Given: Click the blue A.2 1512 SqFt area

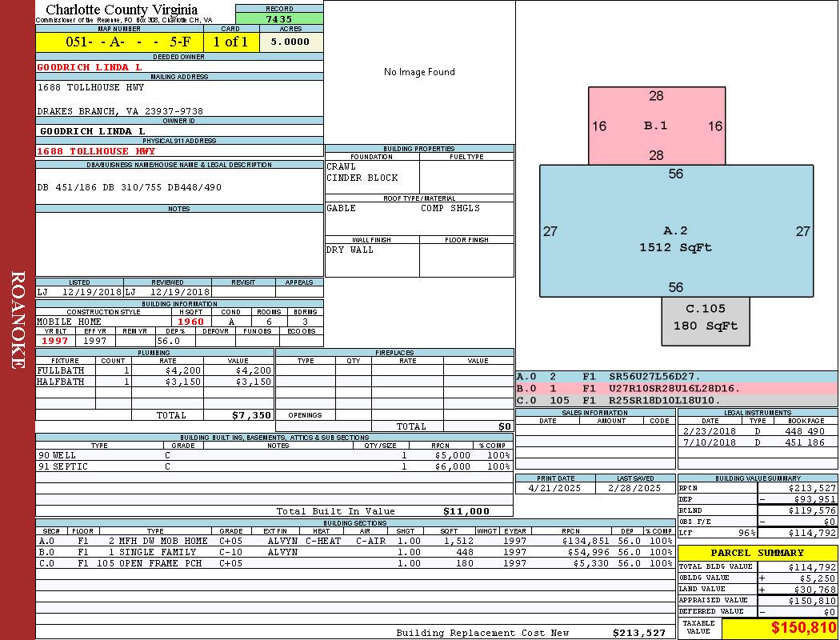Looking at the screenshot, I should (675, 239).
